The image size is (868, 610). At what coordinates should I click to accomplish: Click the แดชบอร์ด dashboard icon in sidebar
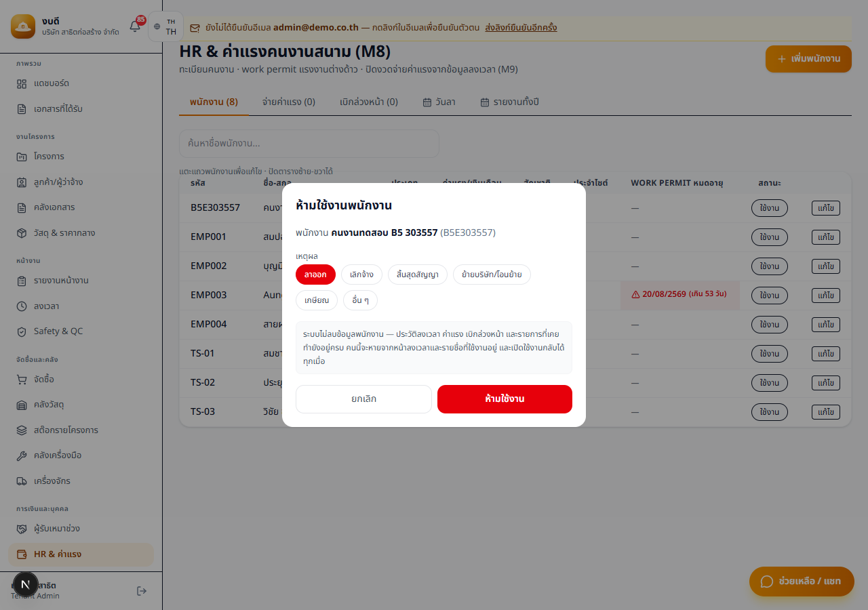(22, 83)
